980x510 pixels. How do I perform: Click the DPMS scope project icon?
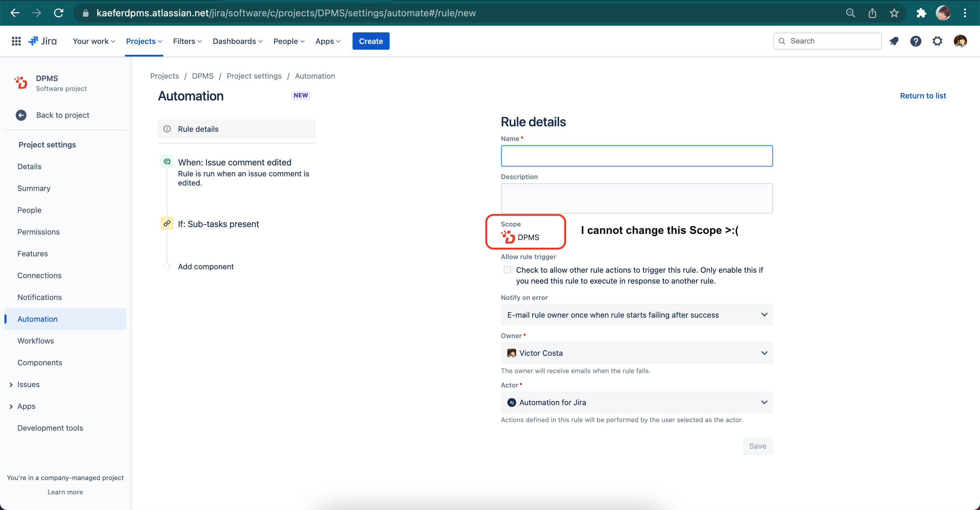coord(508,237)
